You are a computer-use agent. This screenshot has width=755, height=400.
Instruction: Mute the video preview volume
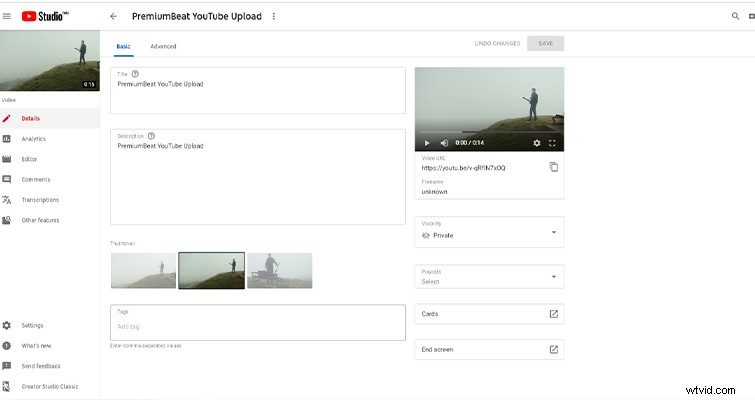click(x=444, y=143)
